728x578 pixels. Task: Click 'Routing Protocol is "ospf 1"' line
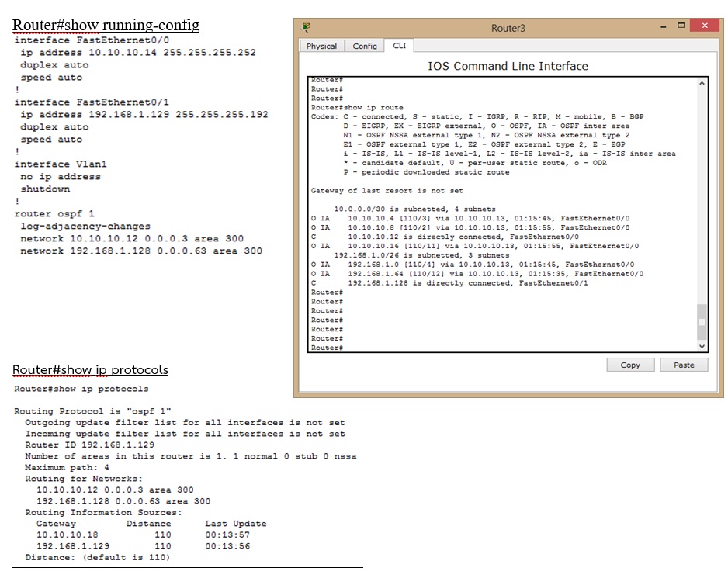coord(92,411)
